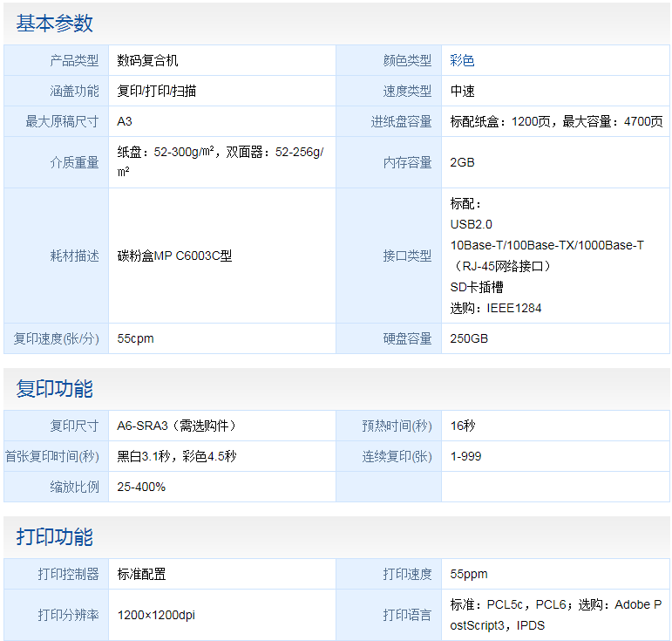
Task: Select the 250GB hard disk value
Action: click(x=469, y=338)
